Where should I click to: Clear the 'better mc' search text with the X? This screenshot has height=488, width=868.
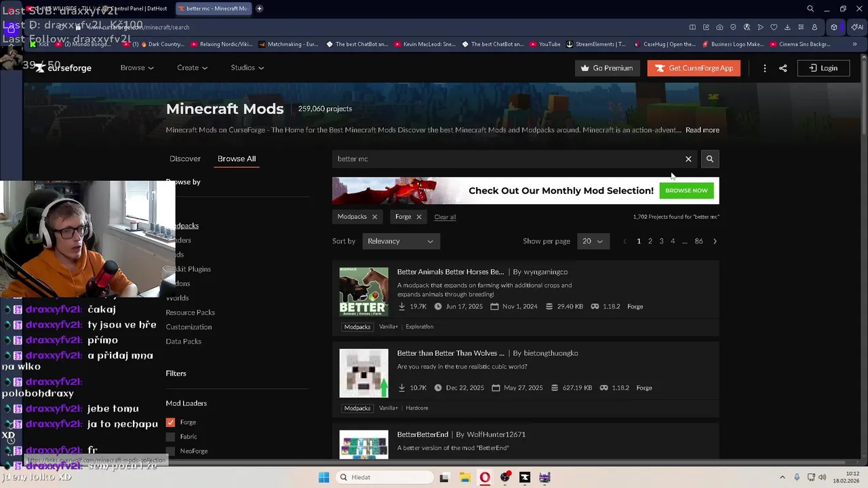tap(688, 159)
